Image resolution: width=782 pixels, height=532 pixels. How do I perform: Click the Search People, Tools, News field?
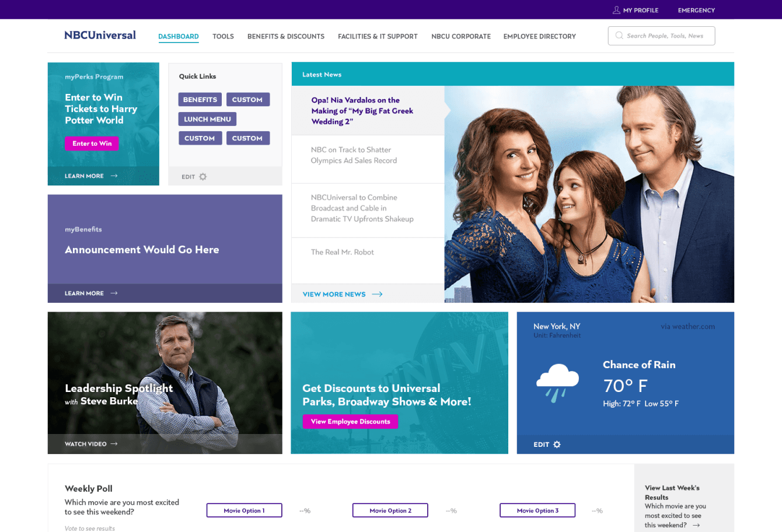(661, 36)
